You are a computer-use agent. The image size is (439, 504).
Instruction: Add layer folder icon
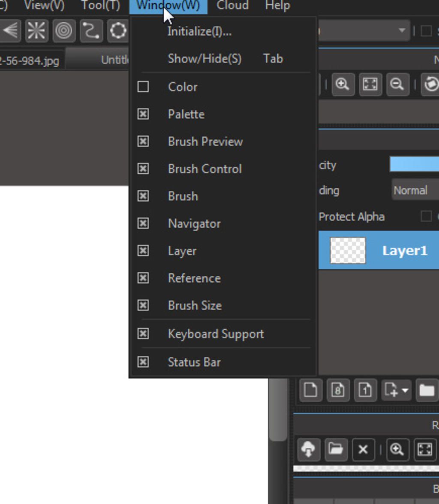point(427,390)
